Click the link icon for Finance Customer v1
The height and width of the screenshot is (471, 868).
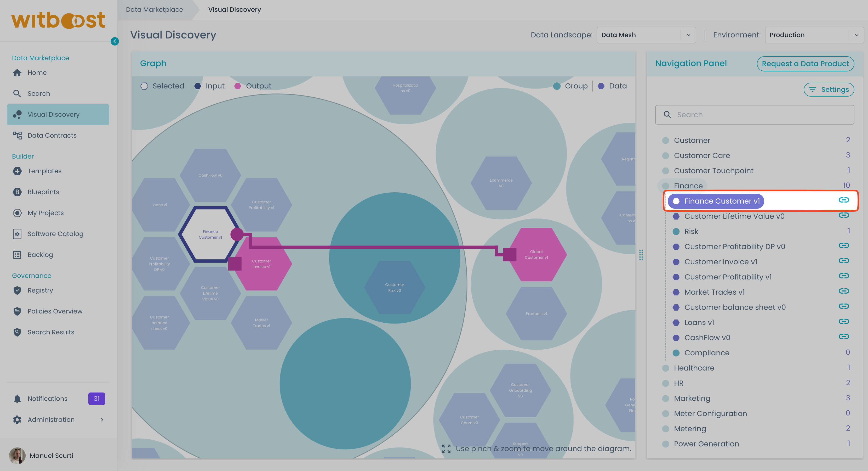[x=843, y=200]
